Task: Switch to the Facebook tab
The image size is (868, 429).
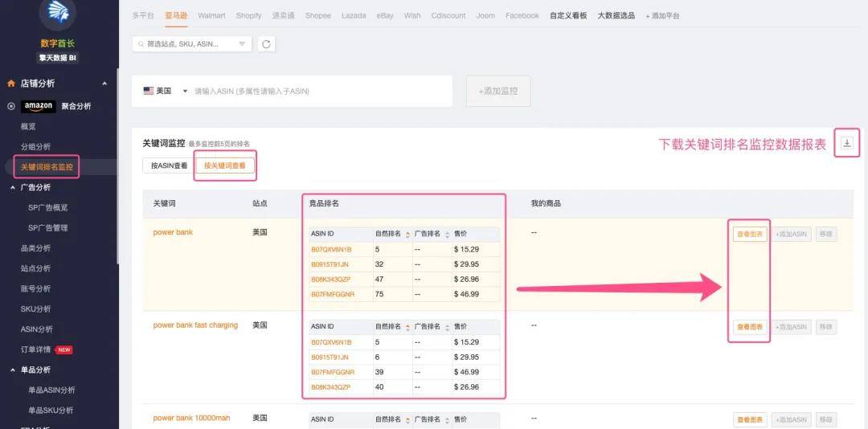Action: pyautogui.click(x=522, y=15)
